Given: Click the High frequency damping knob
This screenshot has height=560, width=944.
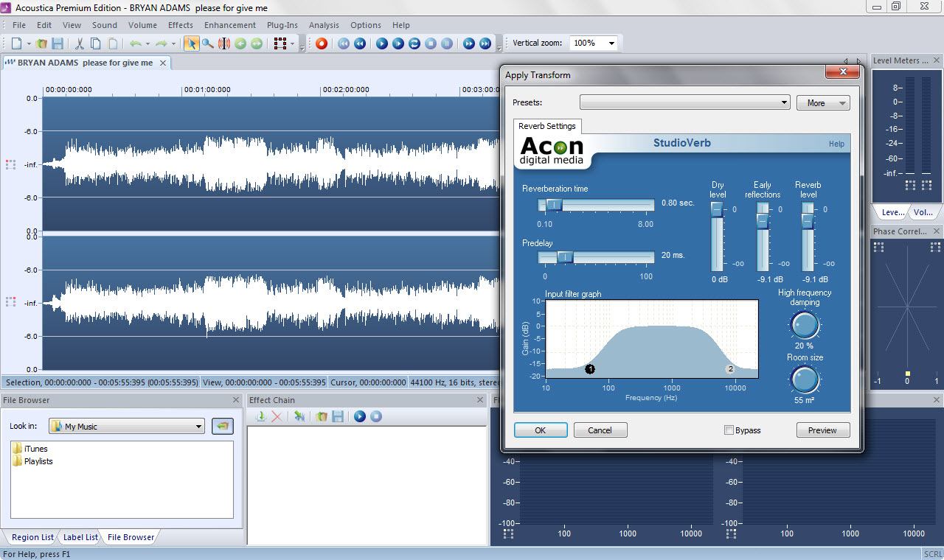Looking at the screenshot, I should (x=805, y=325).
